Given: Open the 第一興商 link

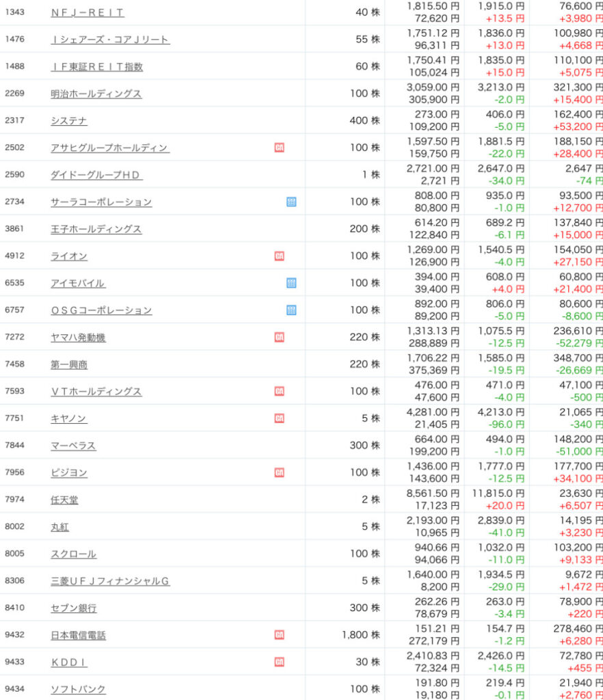Looking at the screenshot, I should [x=69, y=365].
